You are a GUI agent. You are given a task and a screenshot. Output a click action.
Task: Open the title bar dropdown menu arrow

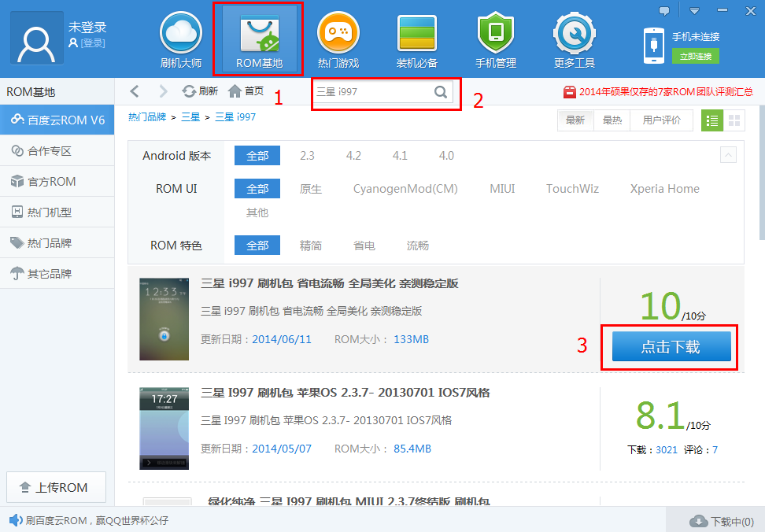pos(694,10)
